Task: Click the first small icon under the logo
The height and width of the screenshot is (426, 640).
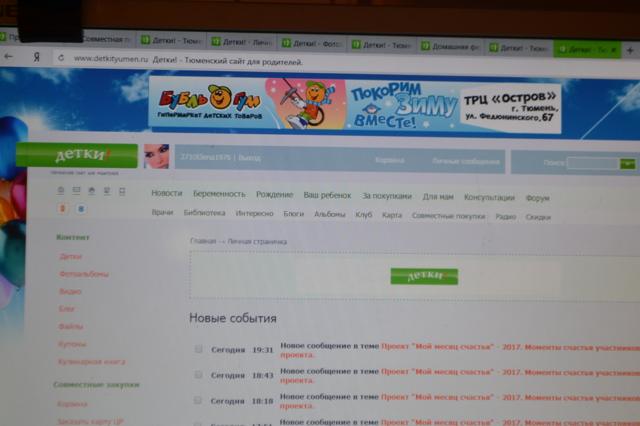Action: click(62, 190)
